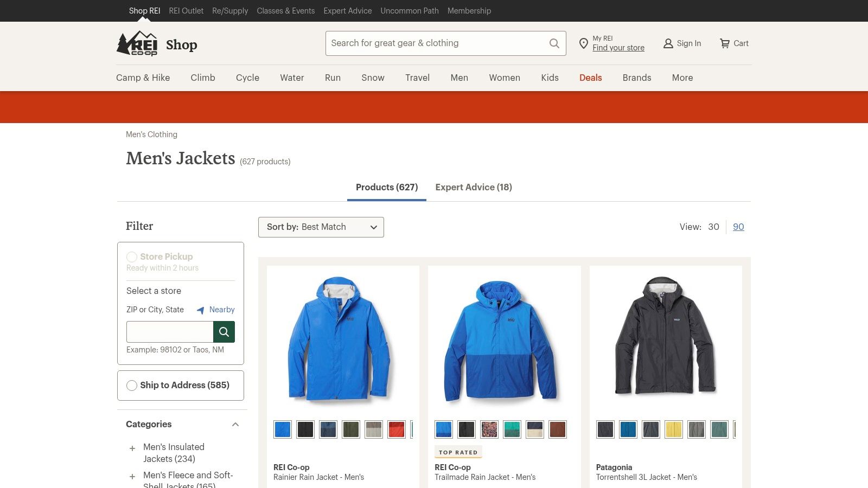Open the Trailmade Rain Jacket product image
Screen dimensions: 868x488
500,342
